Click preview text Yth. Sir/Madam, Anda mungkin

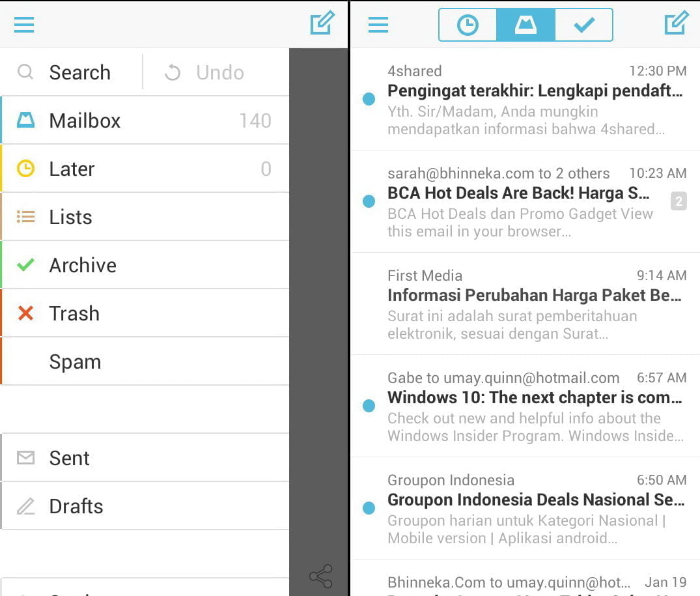coord(492,111)
